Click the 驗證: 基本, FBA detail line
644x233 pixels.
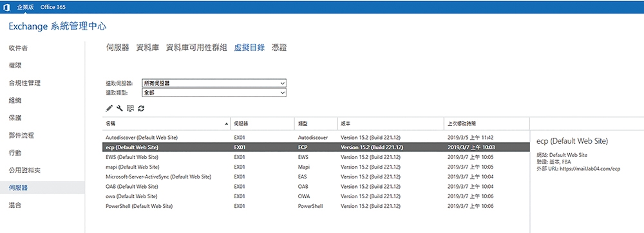554,162
